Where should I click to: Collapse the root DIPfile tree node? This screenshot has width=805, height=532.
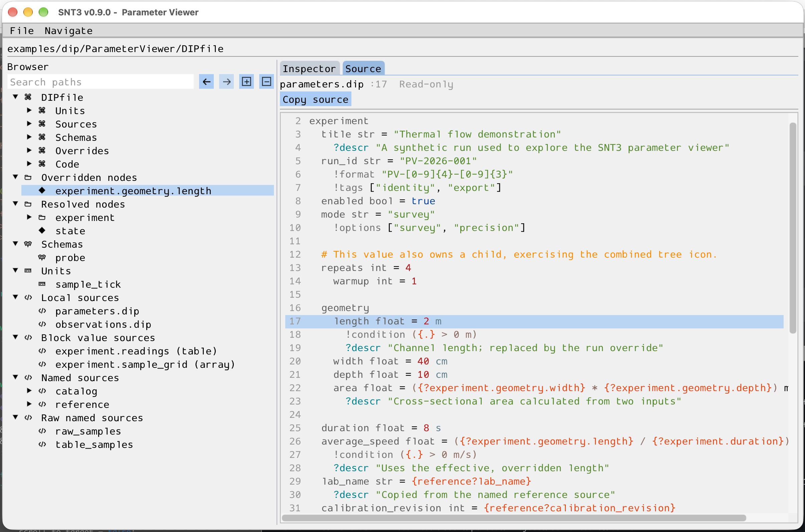[x=15, y=97]
